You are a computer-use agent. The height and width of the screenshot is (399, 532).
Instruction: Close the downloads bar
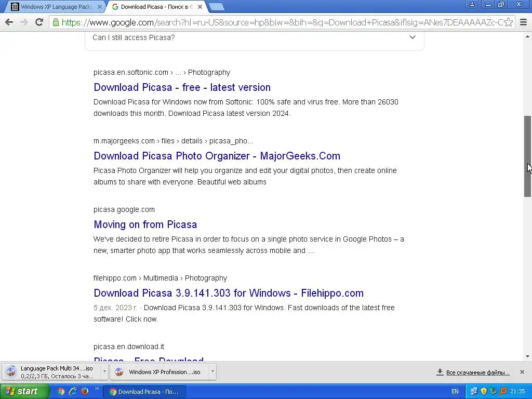point(522,372)
